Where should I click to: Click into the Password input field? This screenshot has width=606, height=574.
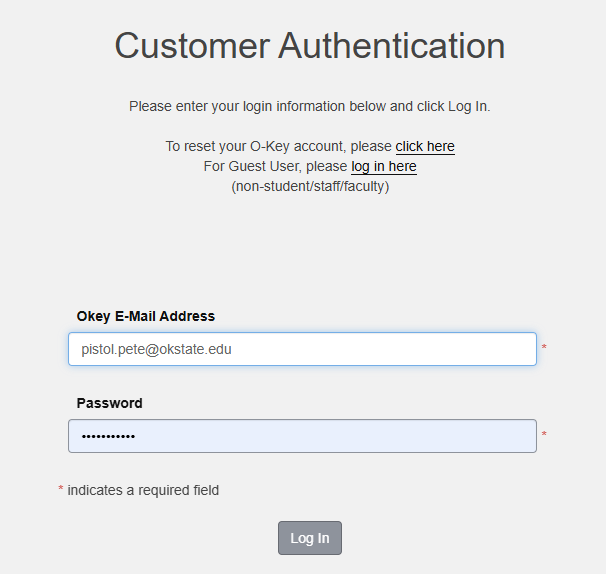click(302, 436)
